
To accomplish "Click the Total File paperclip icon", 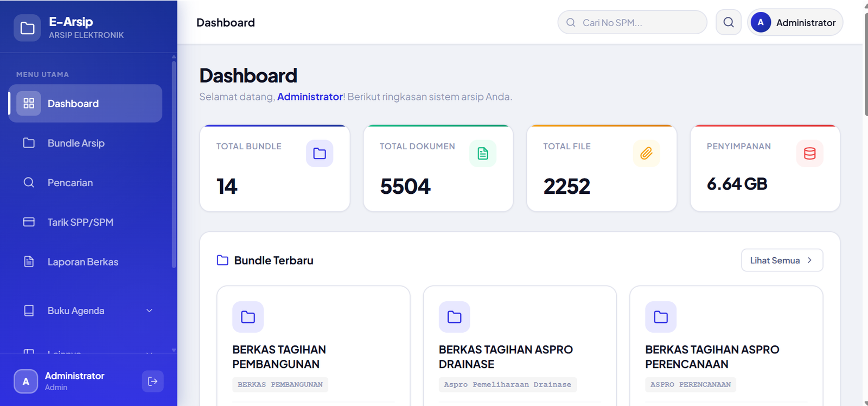I will pos(646,154).
